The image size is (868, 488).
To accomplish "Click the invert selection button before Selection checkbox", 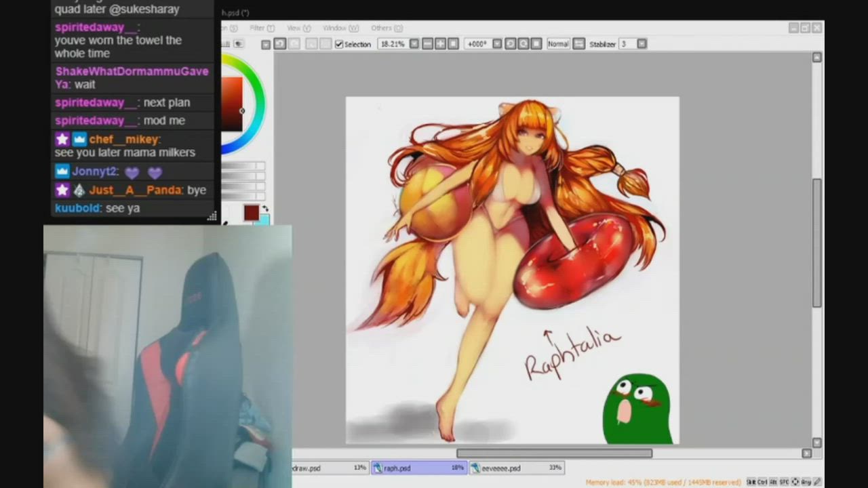I will (325, 44).
